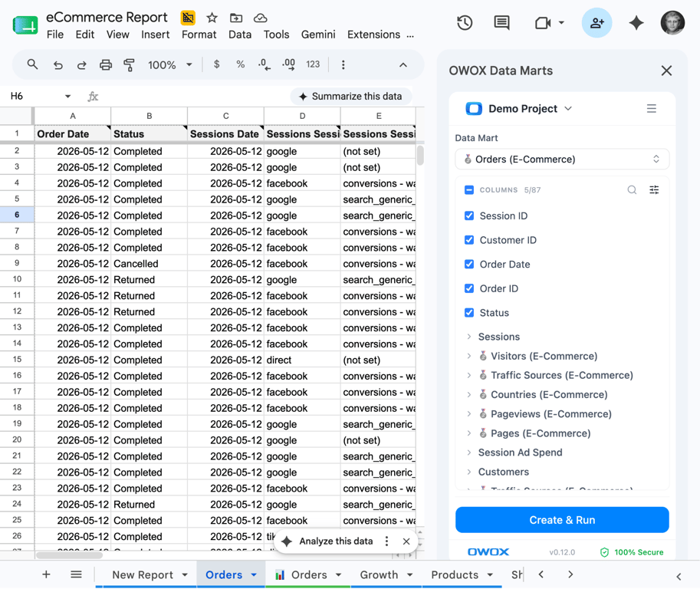The height and width of the screenshot is (589, 700).
Task: Open the account profile avatar
Action: (672, 23)
